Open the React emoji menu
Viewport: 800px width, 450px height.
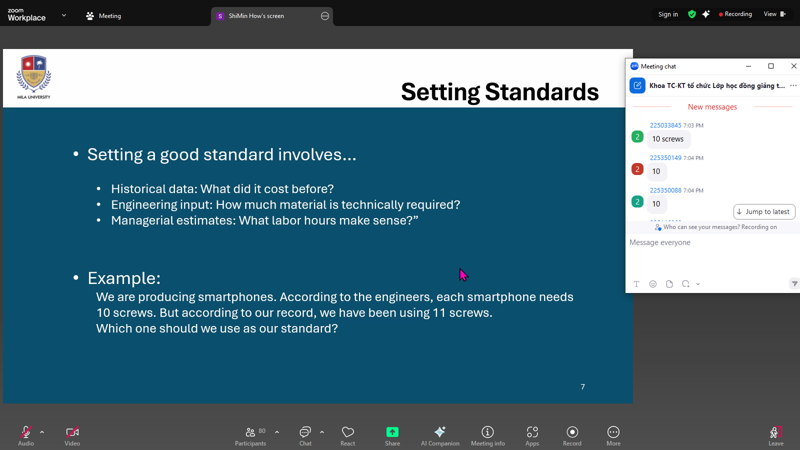tap(348, 433)
